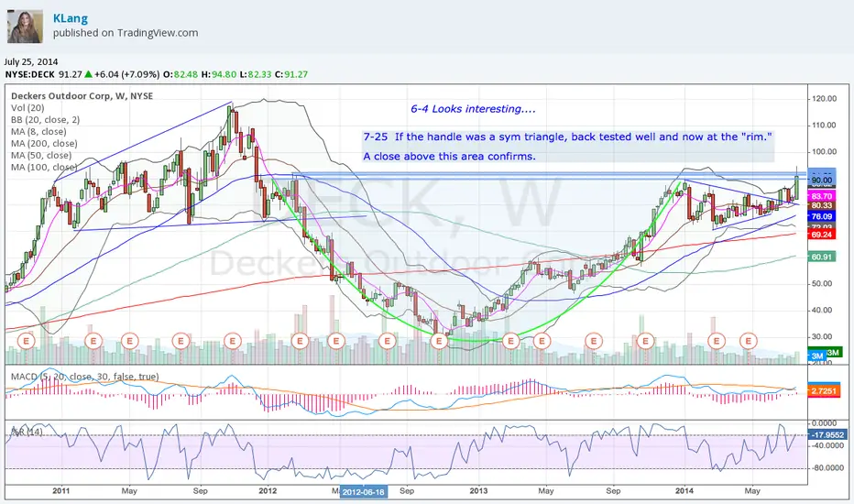
Task: Select the MA (200, close) indicator label
Action: pyautogui.click(x=44, y=144)
